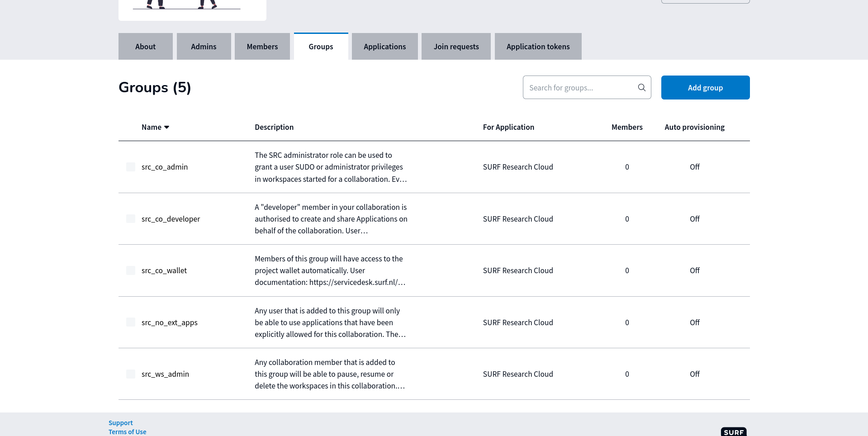Open the src_ws_admin group row
868x436 pixels.
pos(165,374)
